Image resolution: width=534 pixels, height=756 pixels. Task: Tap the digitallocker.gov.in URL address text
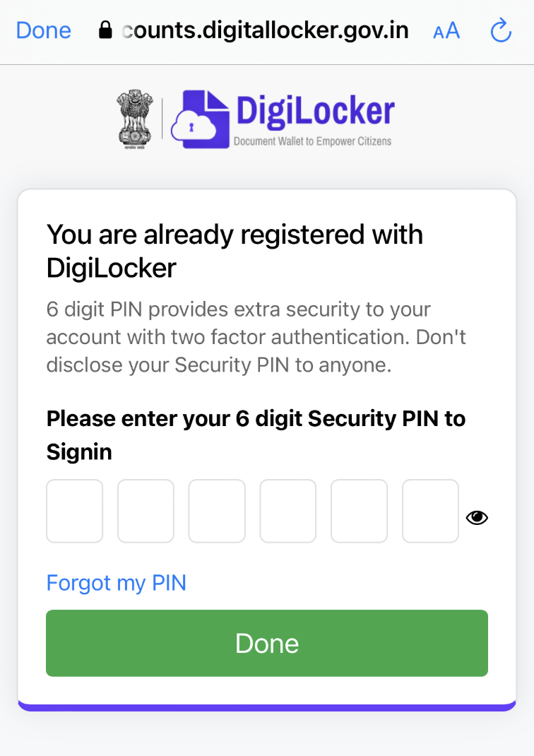tap(265, 30)
